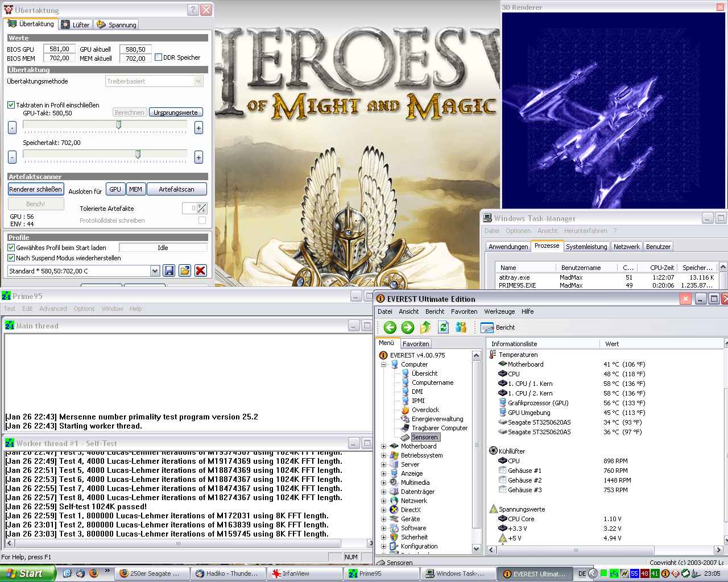The height and width of the screenshot is (582, 728).
Task: Increase Speichertakt with plus button
Action: coord(198,157)
